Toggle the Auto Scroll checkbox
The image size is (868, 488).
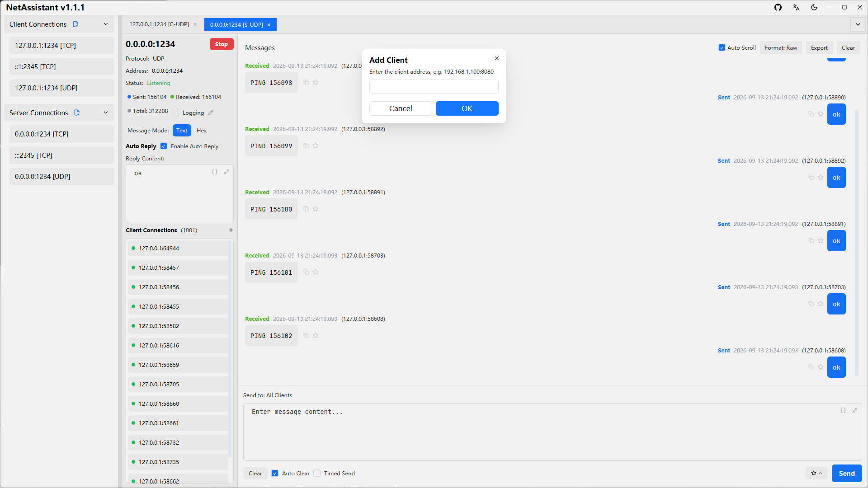point(722,47)
